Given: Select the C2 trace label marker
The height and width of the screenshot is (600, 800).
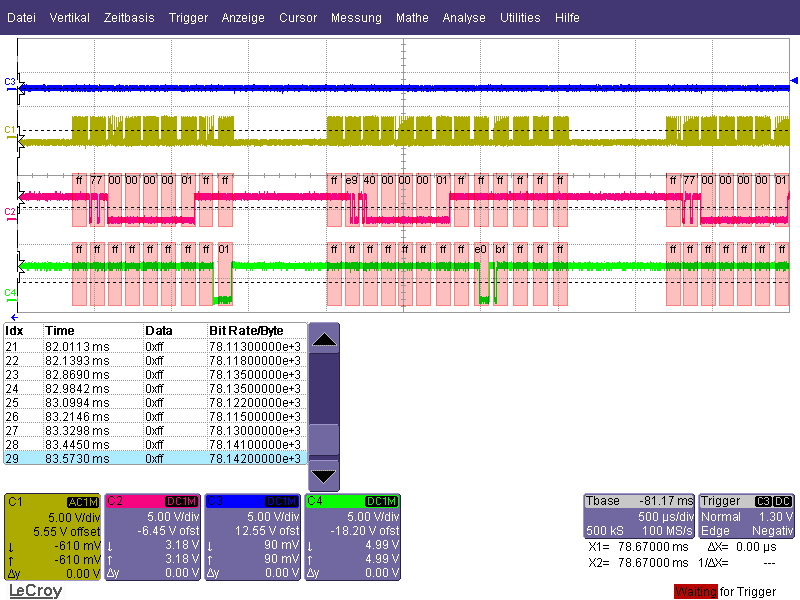Looking at the screenshot, I should tap(10, 212).
